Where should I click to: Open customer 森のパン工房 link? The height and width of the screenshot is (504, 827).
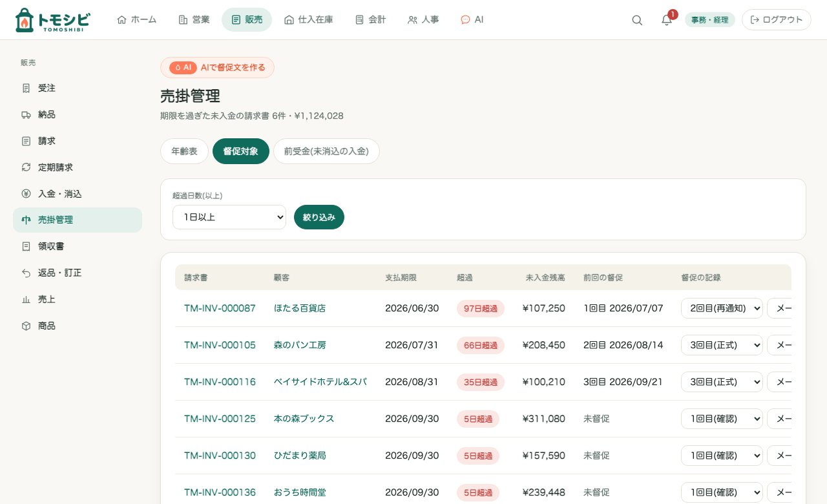[300, 345]
